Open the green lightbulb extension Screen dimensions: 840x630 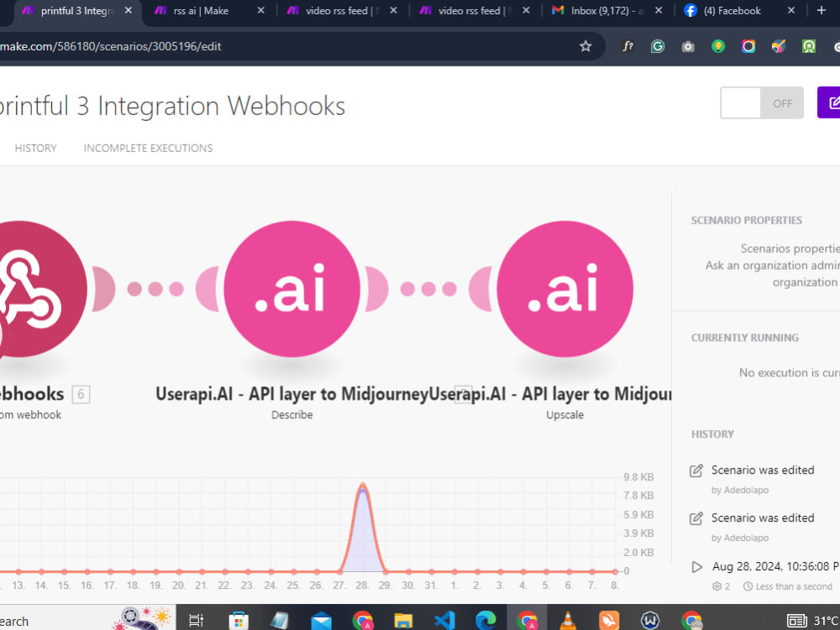click(718, 46)
